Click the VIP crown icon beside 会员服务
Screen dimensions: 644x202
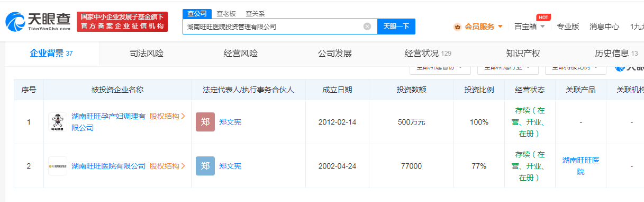coord(457,27)
